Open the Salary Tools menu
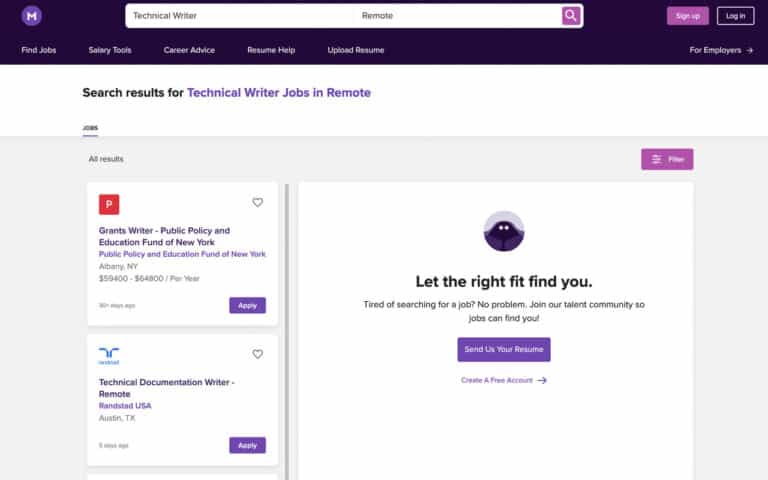This screenshot has width=768, height=480. pos(110,50)
